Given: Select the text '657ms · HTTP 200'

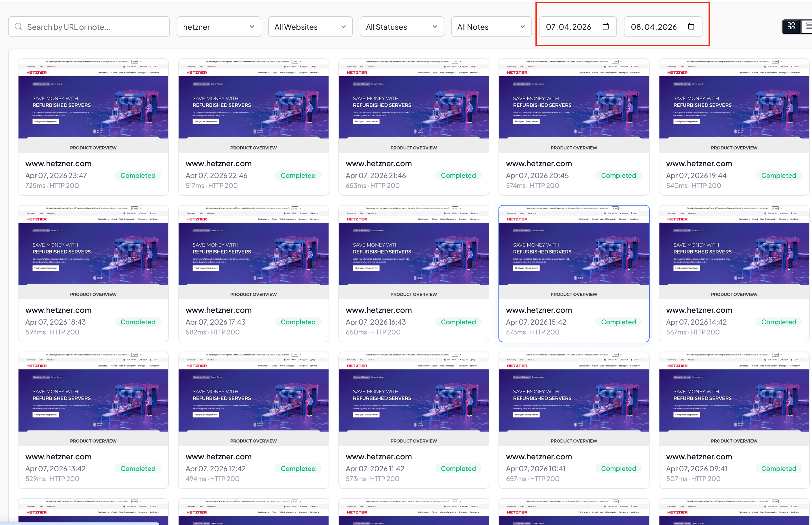Looking at the screenshot, I should click(532, 479).
